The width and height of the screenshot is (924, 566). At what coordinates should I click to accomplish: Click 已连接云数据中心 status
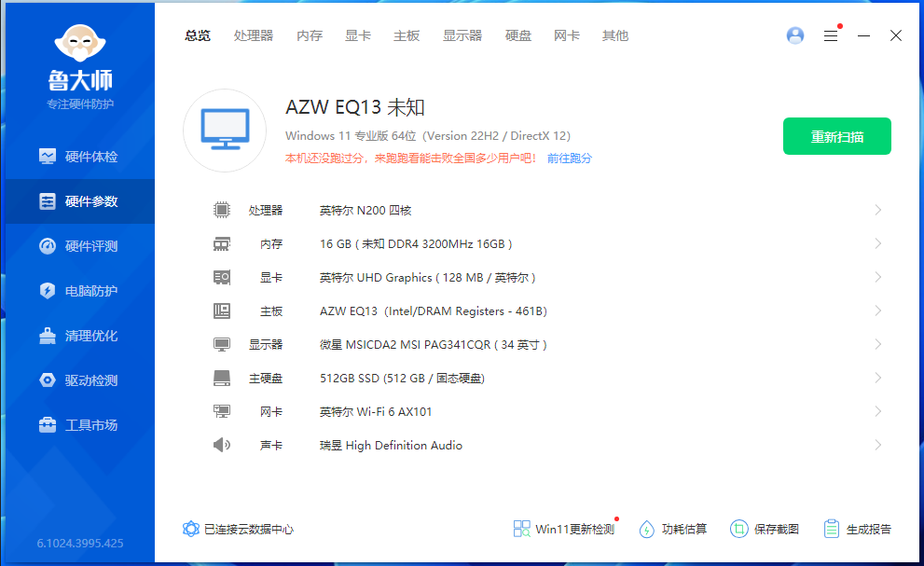tap(238, 529)
